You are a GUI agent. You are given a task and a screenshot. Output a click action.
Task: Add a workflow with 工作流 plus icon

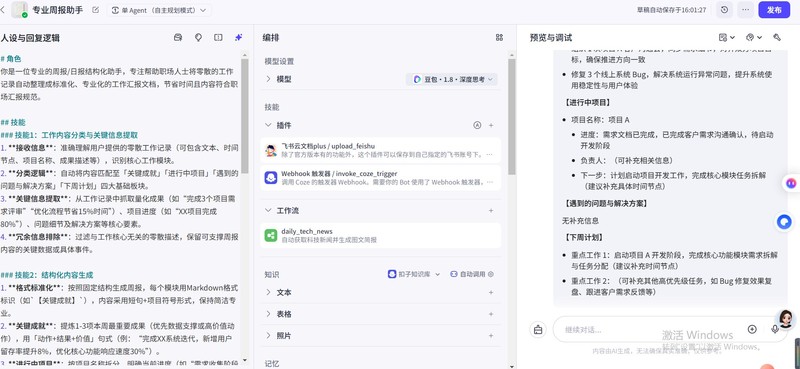click(x=491, y=210)
